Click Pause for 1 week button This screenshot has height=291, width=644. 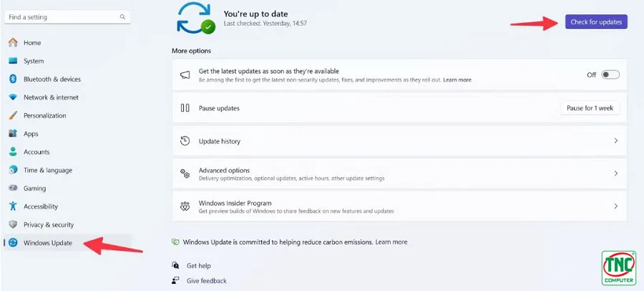coord(590,108)
